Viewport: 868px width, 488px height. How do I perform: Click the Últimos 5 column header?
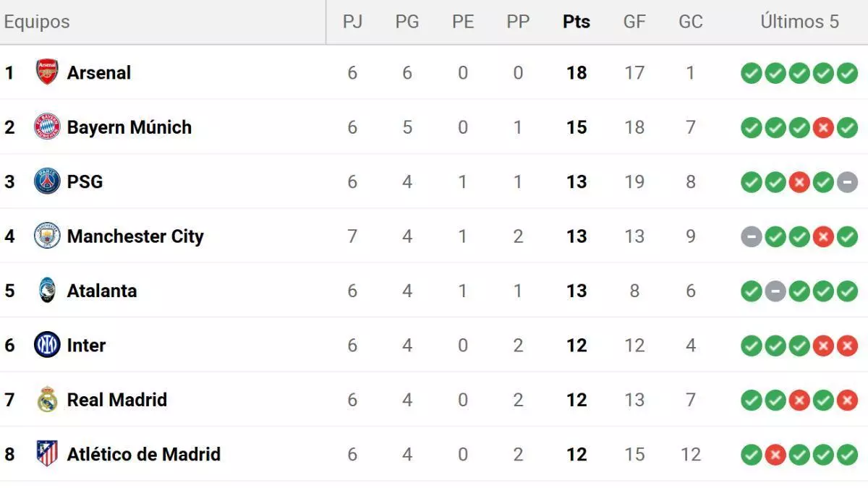[x=799, y=22]
